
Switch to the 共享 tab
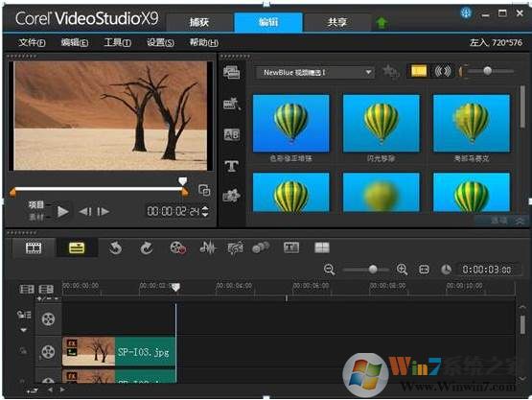pos(336,22)
